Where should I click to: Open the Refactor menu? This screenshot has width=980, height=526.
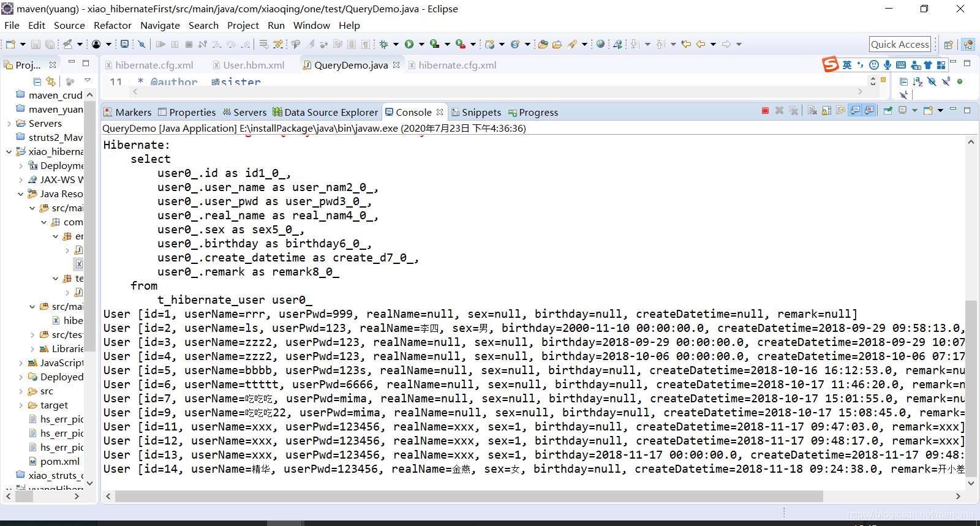tap(113, 25)
